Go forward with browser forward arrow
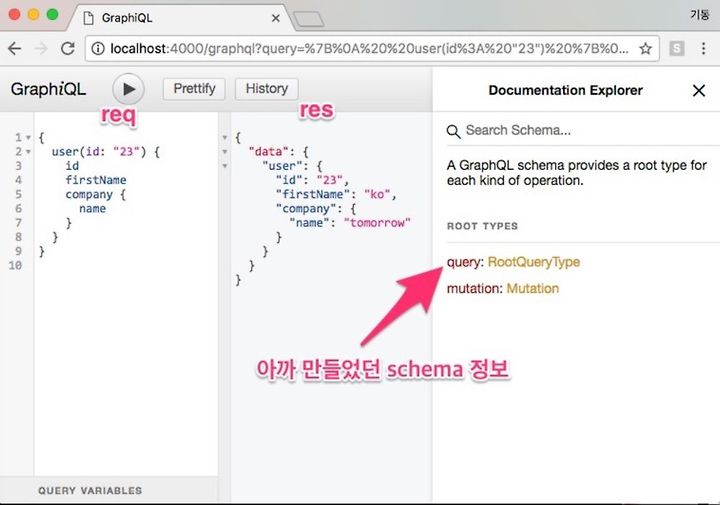 point(41,48)
